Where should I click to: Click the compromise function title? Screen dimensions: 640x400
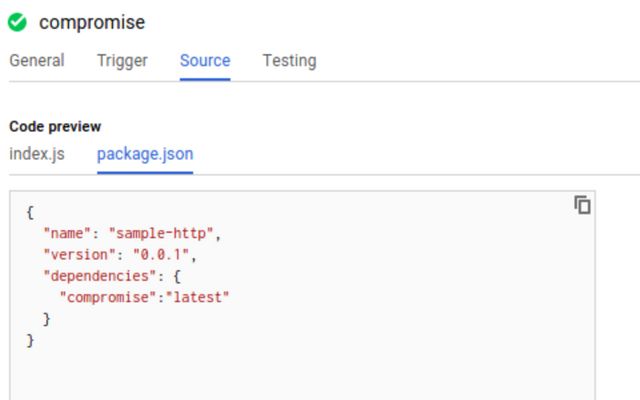point(92,22)
